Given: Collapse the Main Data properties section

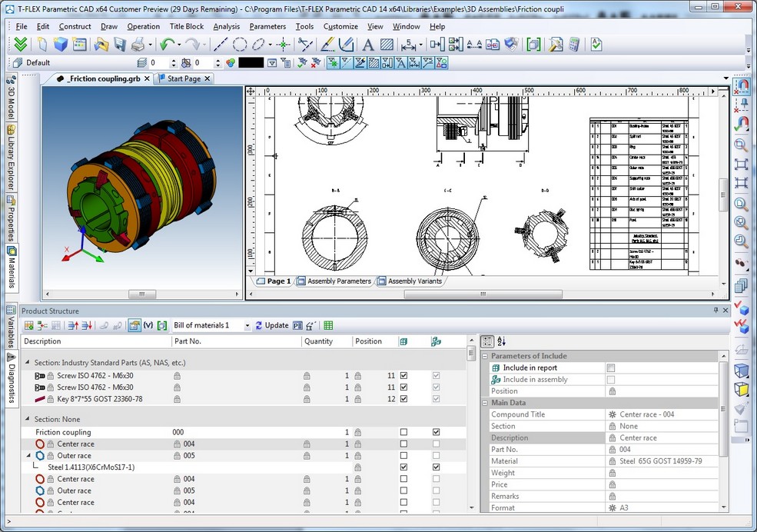Looking at the screenshot, I should point(485,403).
